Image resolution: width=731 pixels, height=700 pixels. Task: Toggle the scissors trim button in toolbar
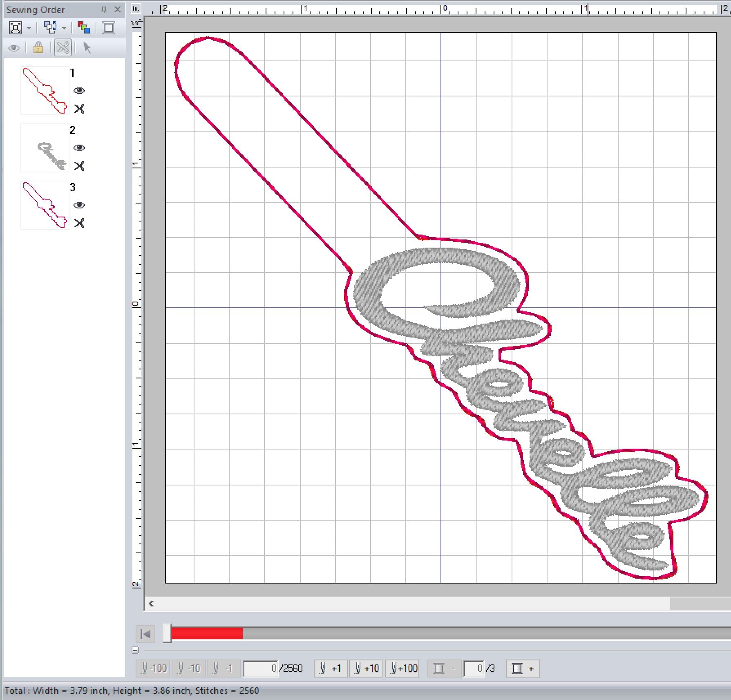pos(63,48)
